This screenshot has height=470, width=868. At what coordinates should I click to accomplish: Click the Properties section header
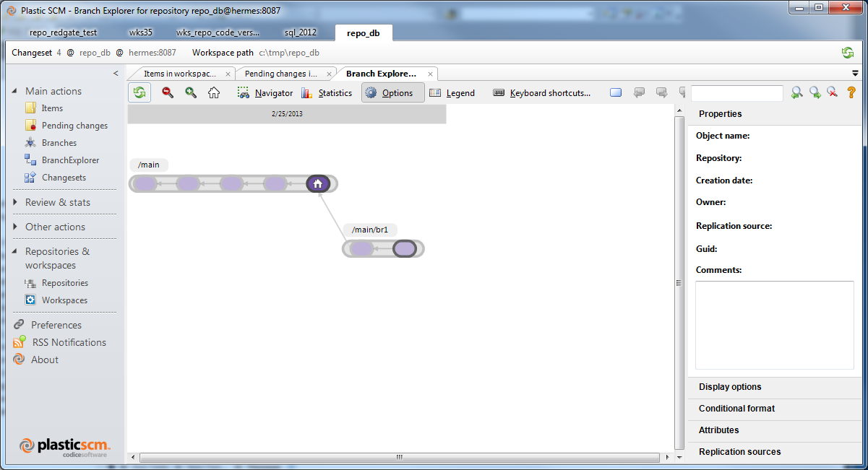(773, 114)
